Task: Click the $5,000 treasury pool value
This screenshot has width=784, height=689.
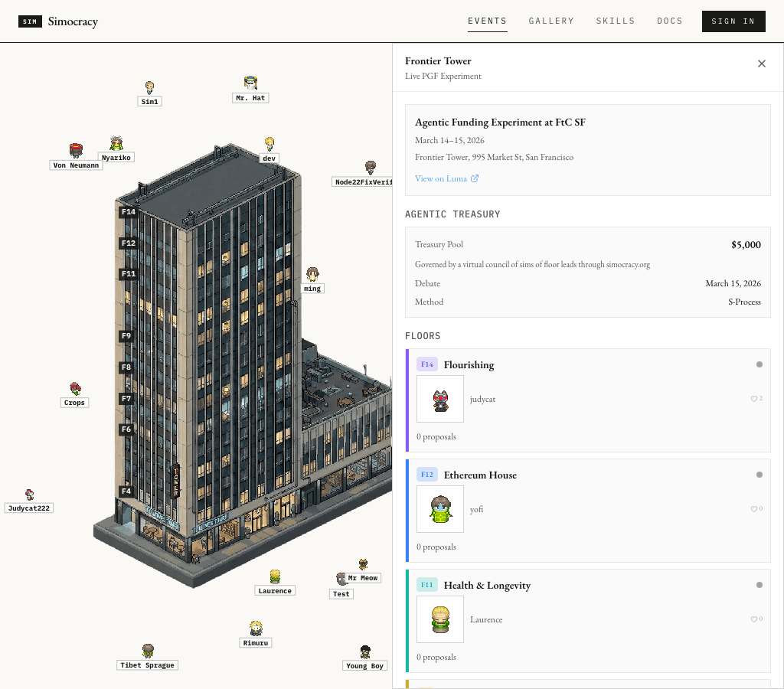Action: (x=746, y=244)
